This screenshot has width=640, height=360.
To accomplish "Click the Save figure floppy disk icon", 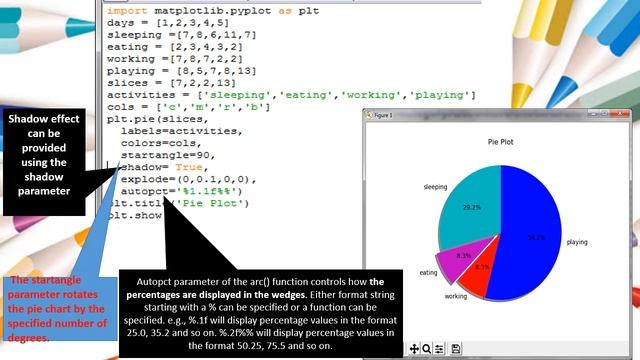I will [x=456, y=349].
